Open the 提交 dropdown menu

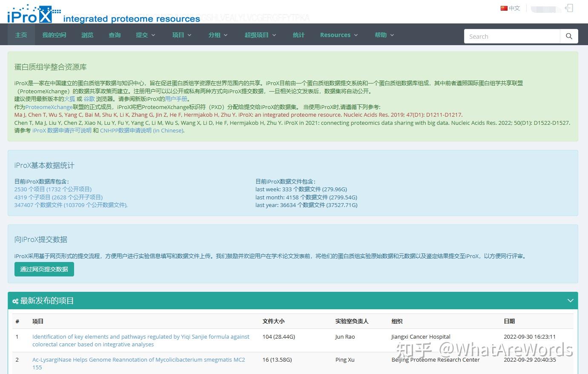click(x=146, y=35)
